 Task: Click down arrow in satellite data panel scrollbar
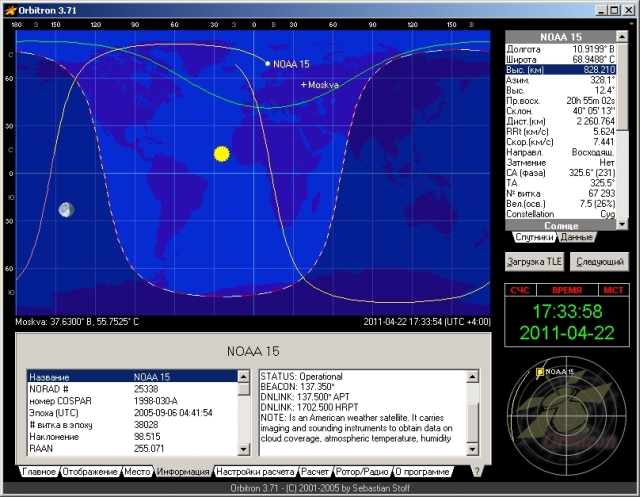[x=622, y=224]
